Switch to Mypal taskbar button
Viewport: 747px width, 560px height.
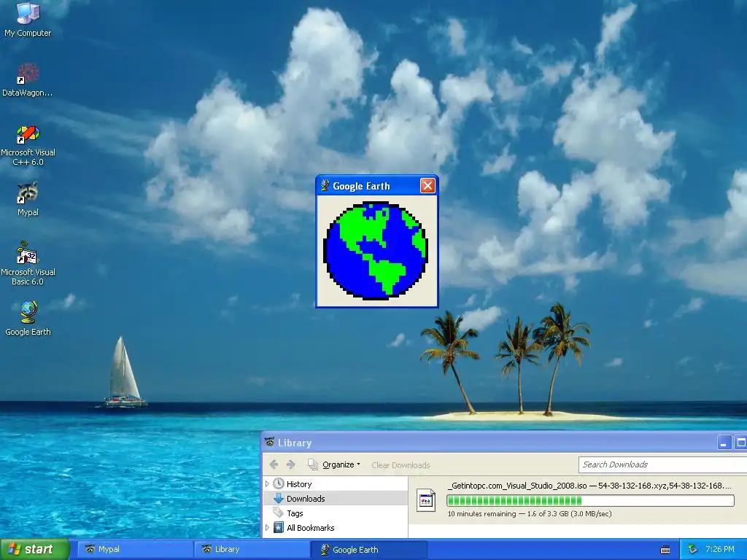tap(136, 549)
